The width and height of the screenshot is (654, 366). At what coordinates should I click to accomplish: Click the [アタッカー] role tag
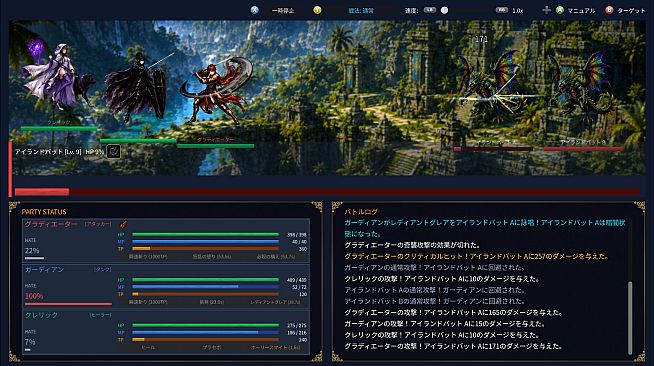[98, 224]
